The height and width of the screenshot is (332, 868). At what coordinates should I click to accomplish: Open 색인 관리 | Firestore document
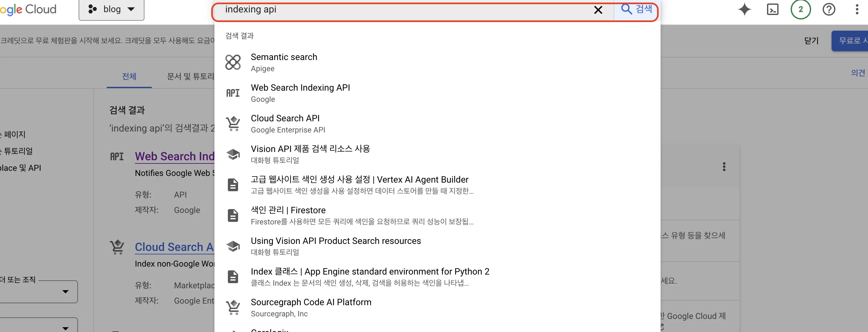tap(437, 216)
